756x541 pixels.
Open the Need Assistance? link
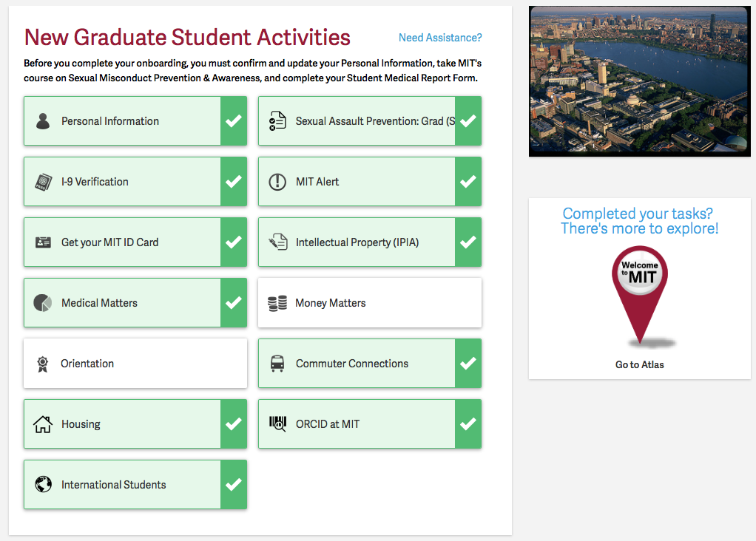[x=440, y=38]
